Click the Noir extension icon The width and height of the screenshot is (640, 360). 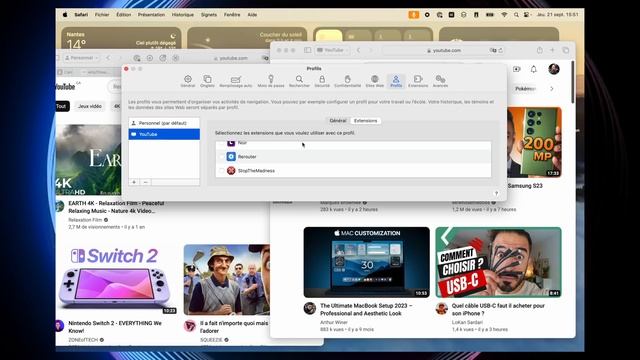tap(231, 143)
